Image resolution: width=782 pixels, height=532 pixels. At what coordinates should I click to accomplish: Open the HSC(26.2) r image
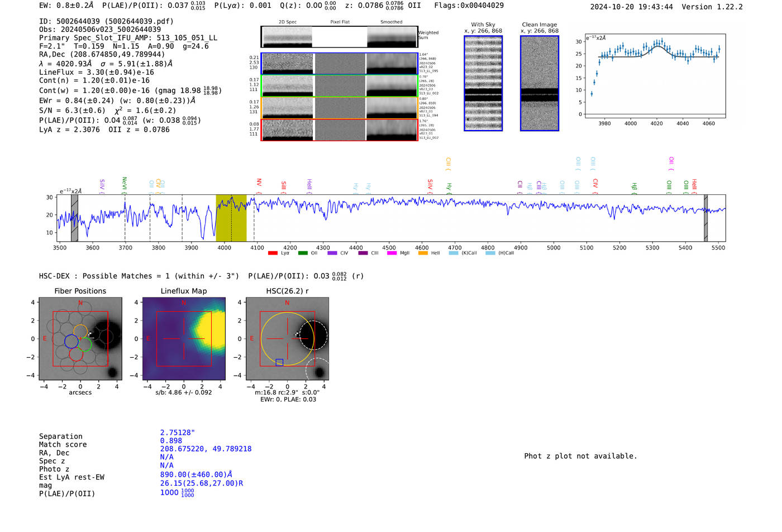click(287, 339)
